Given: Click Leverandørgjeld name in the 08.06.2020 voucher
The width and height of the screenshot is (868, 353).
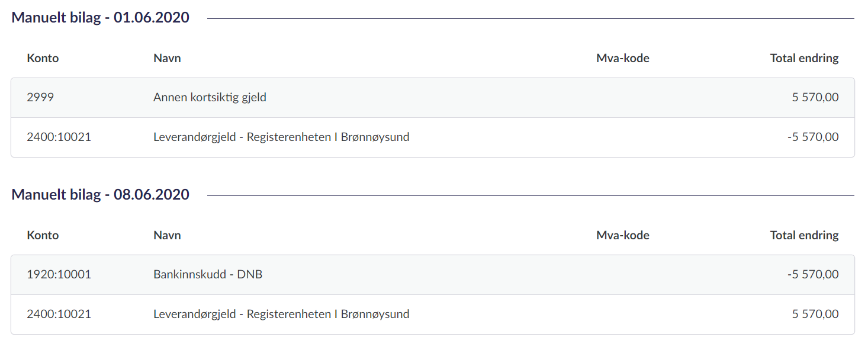Looking at the screenshot, I should pos(281,315).
